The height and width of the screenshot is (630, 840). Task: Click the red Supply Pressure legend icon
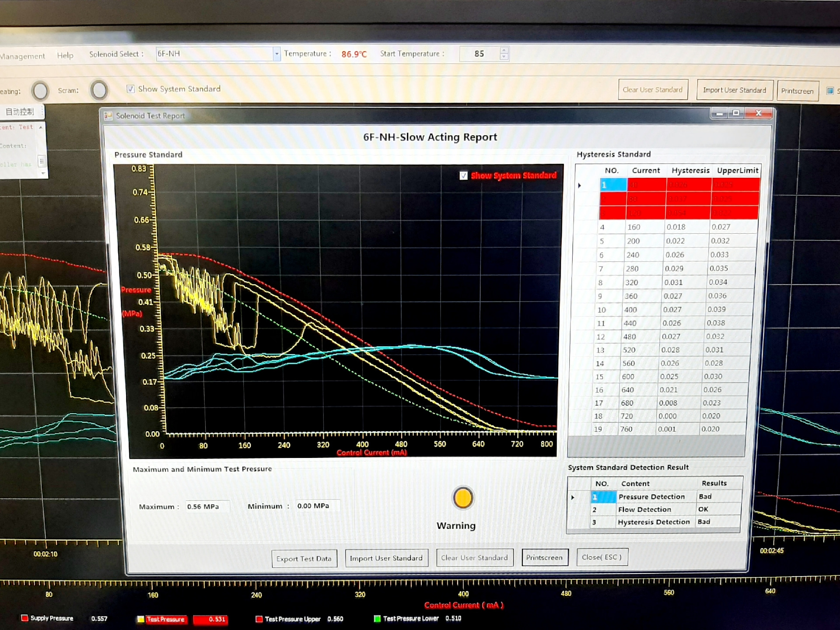point(25,618)
